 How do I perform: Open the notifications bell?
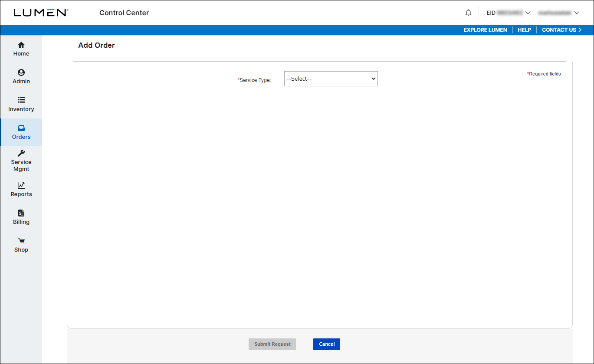(468, 13)
